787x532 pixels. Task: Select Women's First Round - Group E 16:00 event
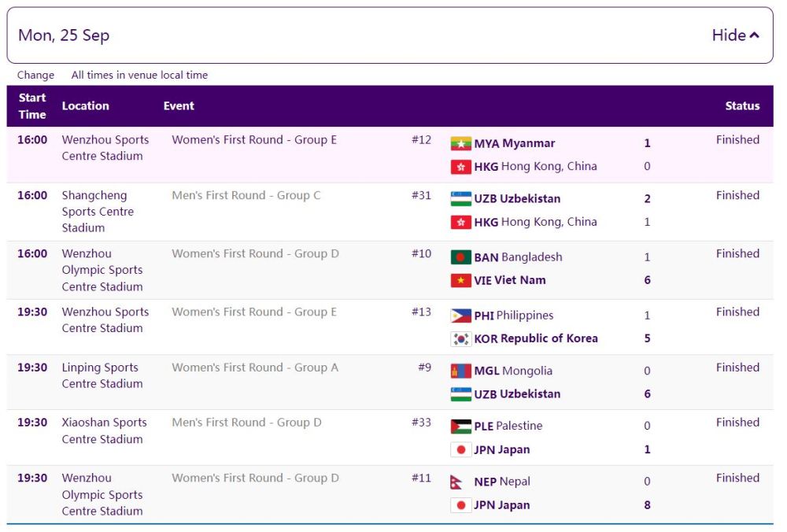[254, 140]
